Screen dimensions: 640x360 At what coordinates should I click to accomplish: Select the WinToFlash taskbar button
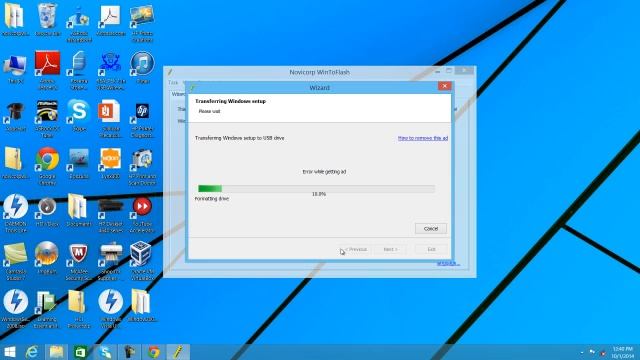pos(178,352)
